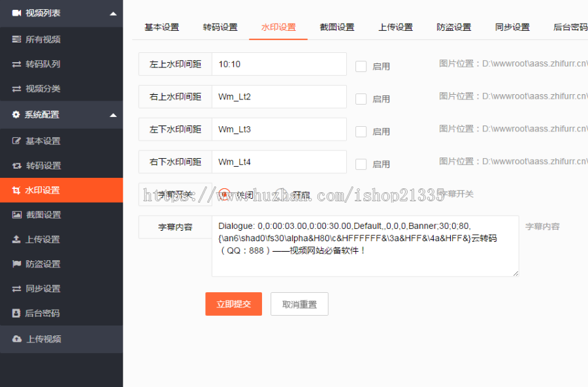
Task: Switch to the 转码设置 tab
Action: click(220, 27)
